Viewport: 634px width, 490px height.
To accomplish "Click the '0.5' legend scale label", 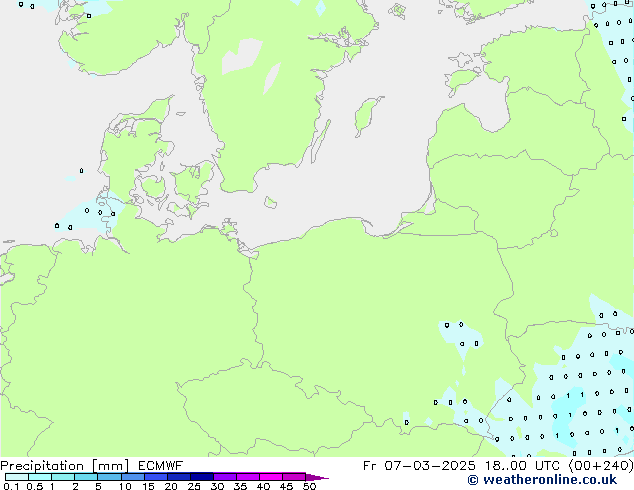I will tap(35, 486).
